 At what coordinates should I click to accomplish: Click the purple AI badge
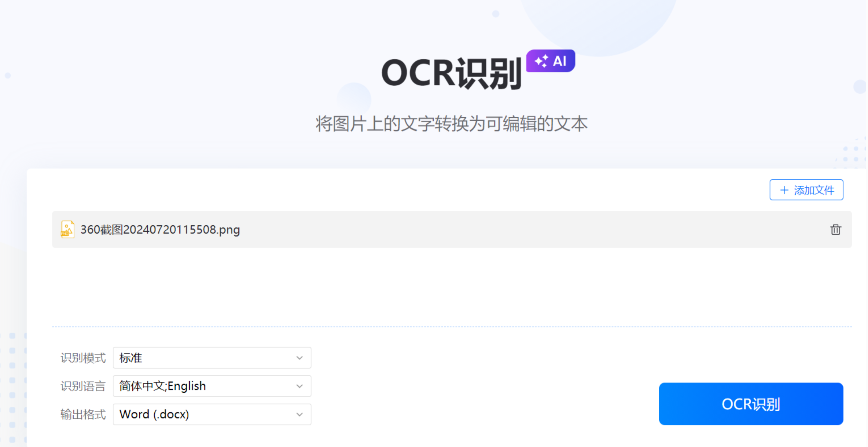pos(550,61)
